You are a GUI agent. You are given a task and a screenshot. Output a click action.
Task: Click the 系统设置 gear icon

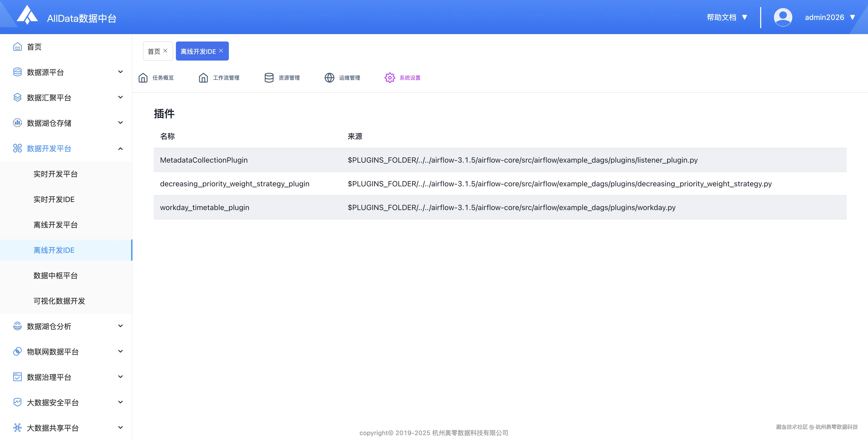click(x=389, y=78)
